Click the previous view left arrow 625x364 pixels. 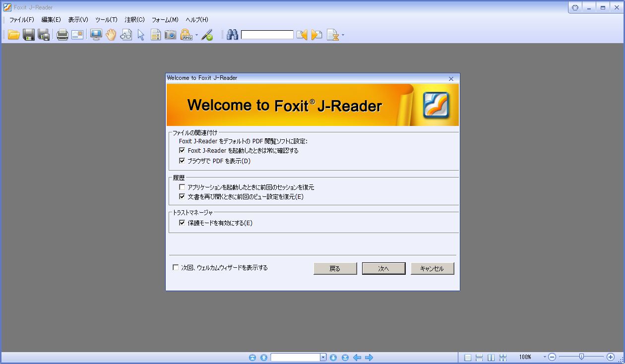(x=357, y=357)
